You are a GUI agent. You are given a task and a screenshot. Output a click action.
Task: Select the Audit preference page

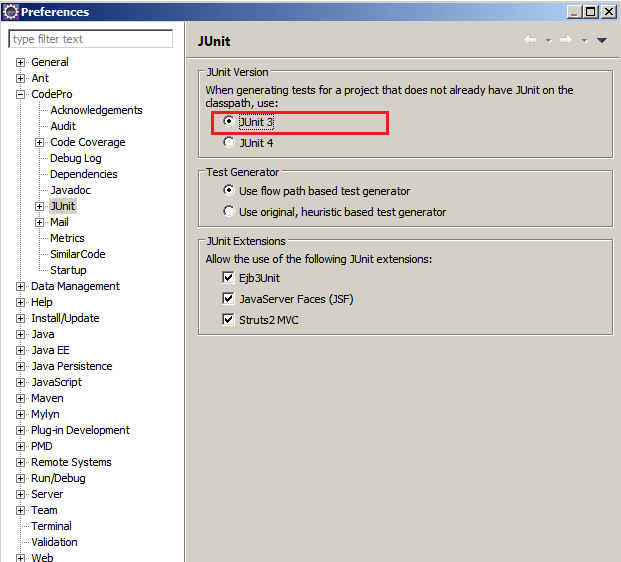63,126
